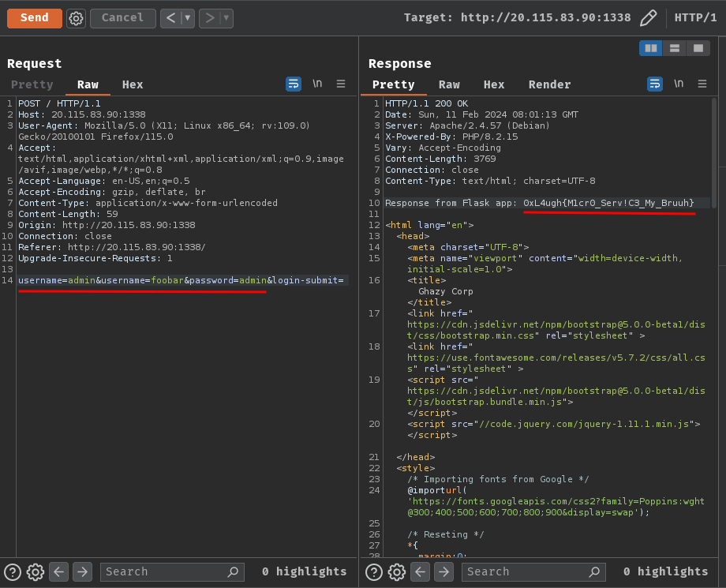
Task: Toggle non-printable characters in Response pane
Action: [679, 84]
